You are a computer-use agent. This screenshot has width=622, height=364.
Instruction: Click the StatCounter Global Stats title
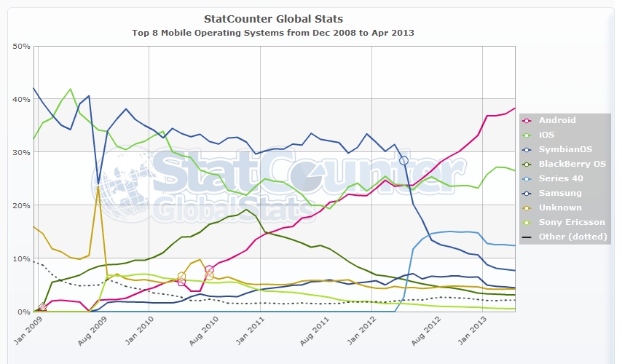tap(274, 18)
